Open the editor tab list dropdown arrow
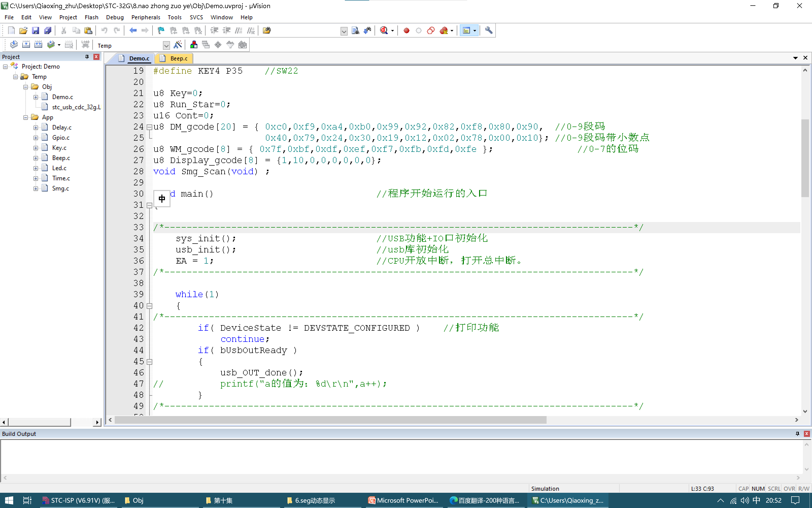The height and width of the screenshot is (508, 812). click(x=795, y=58)
